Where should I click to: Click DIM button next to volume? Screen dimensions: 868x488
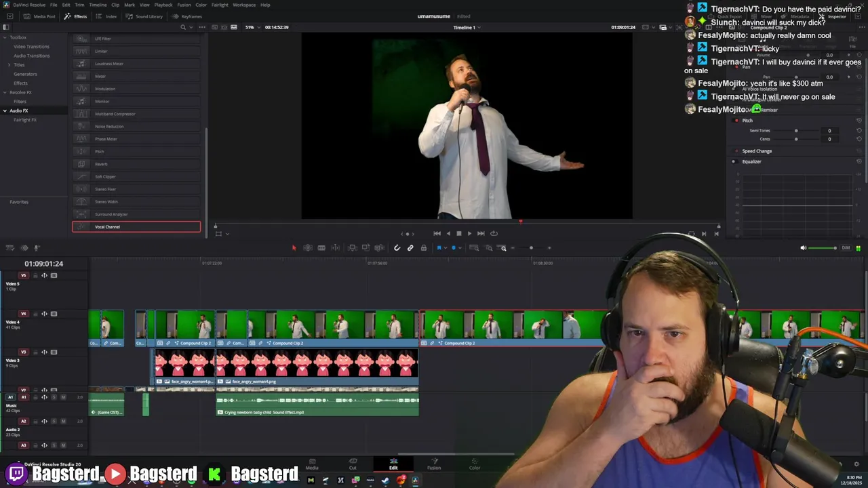pos(846,248)
